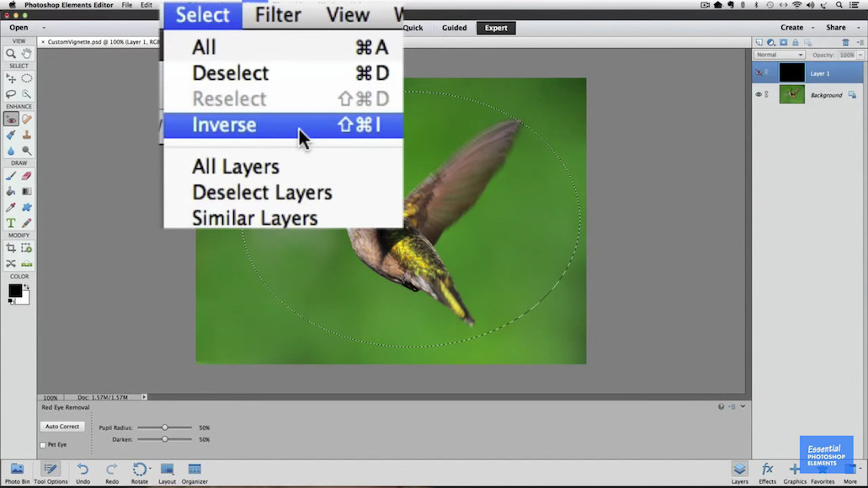868x488 pixels.
Task: Open the Organizer
Action: [x=194, y=474]
